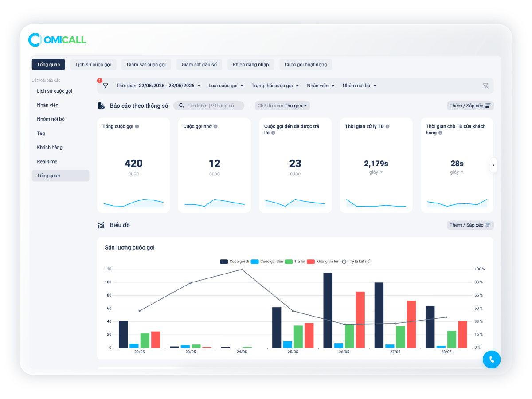Click the 24/05 point on the connection-rate line
The height and width of the screenshot is (399, 532).
[x=242, y=269]
